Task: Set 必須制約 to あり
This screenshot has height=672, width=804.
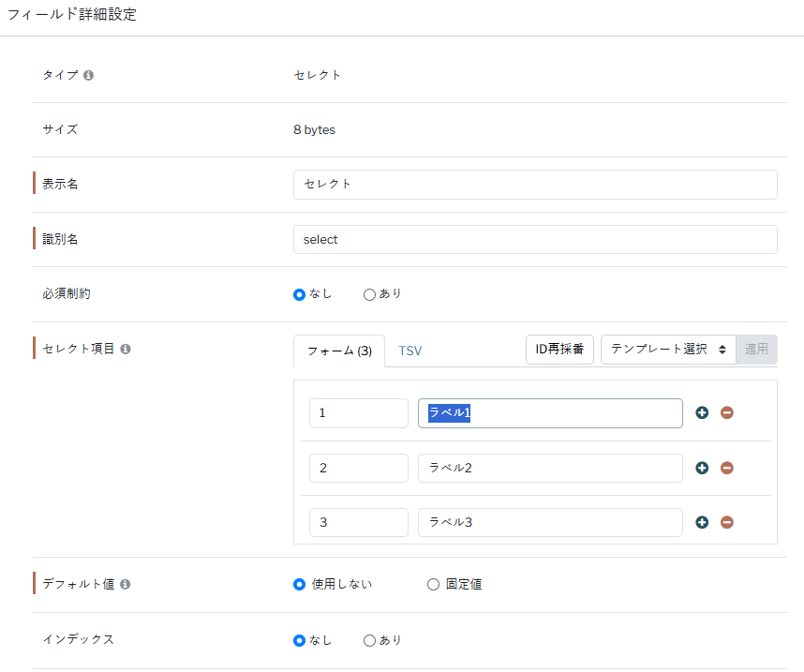Action: (369, 294)
